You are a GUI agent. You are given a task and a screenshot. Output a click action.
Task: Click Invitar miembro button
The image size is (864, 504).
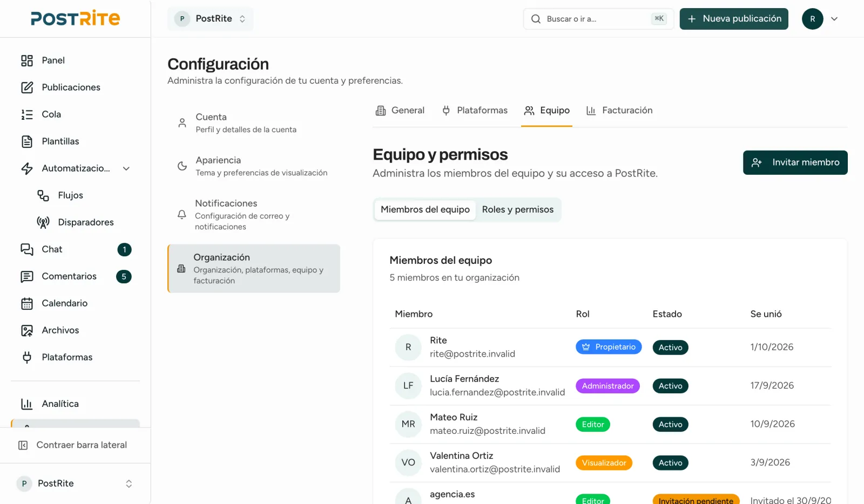[795, 162]
